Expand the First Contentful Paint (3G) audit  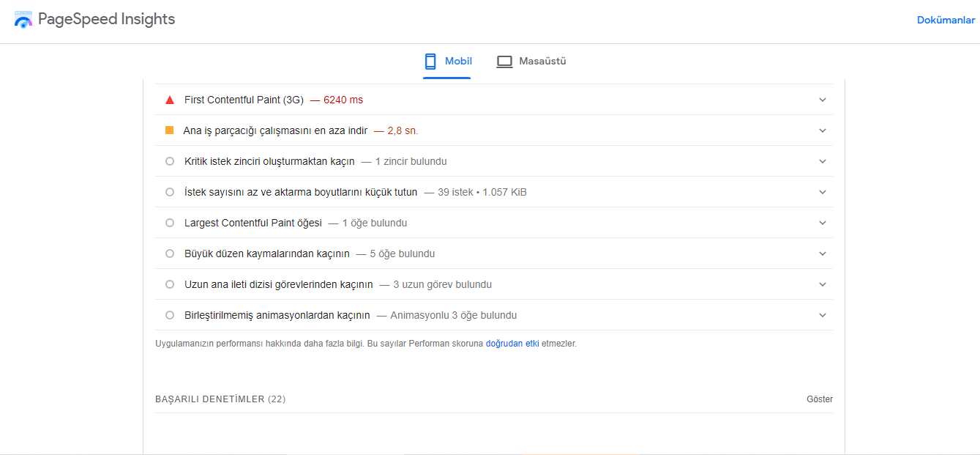tap(822, 99)
